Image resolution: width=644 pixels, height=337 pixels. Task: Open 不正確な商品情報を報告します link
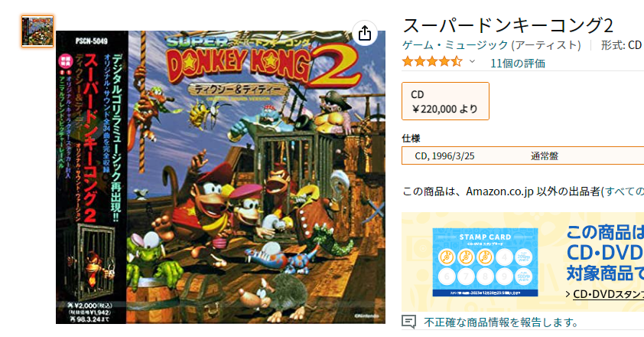click(x=501, y=322)
